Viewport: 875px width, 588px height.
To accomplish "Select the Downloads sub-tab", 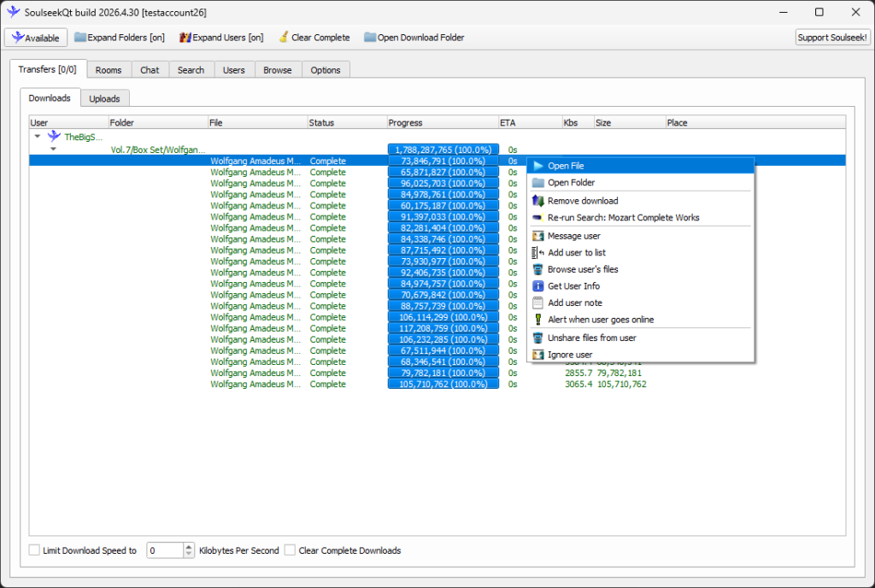I will (x=50, y=97).
